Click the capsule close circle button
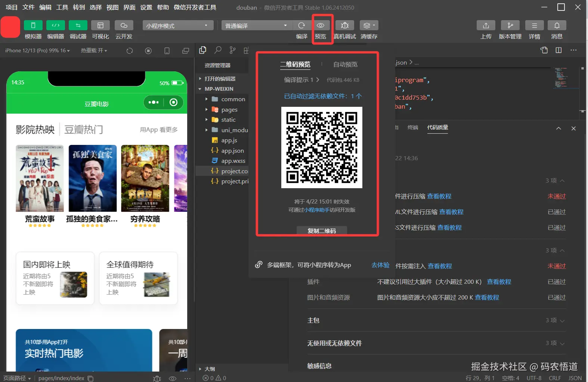This screenshot has width=588, height=382. point(174,102)
